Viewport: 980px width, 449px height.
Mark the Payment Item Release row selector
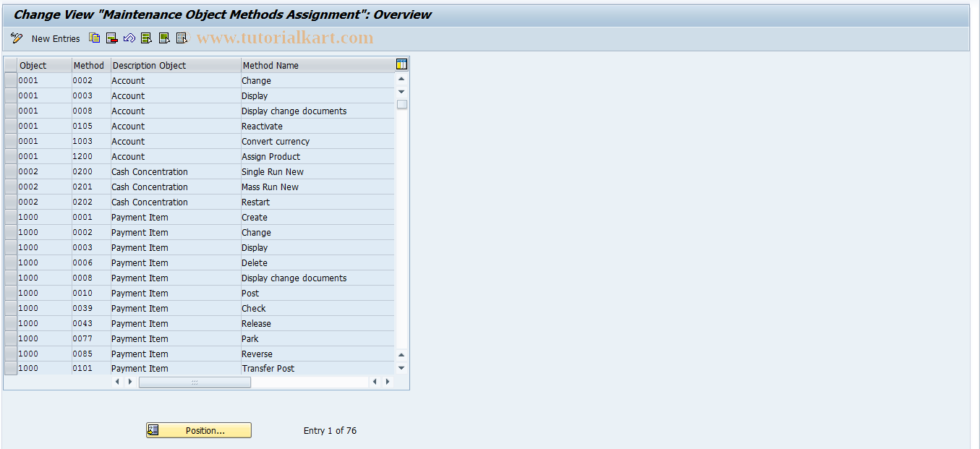tap(10, 324)
